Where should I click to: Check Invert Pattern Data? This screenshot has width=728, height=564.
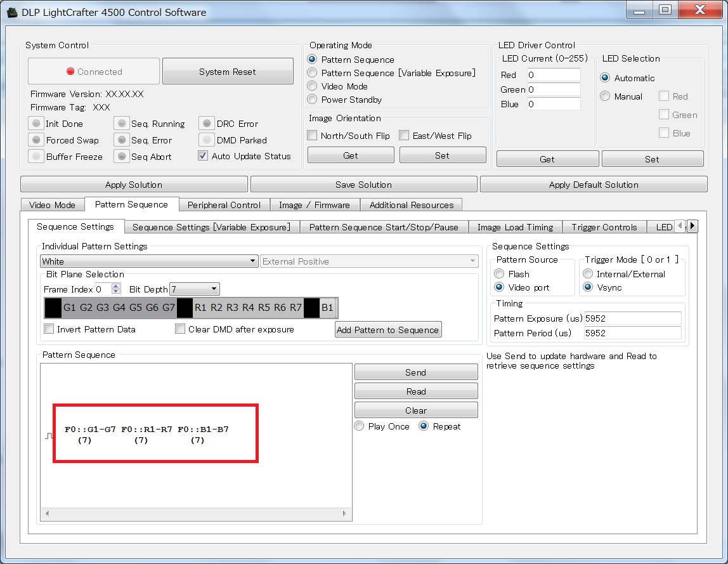click(49, 329)
